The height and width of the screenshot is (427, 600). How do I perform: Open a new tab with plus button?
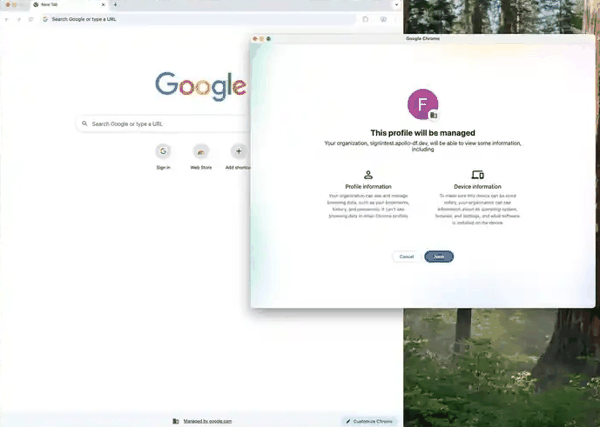[115, 5]
